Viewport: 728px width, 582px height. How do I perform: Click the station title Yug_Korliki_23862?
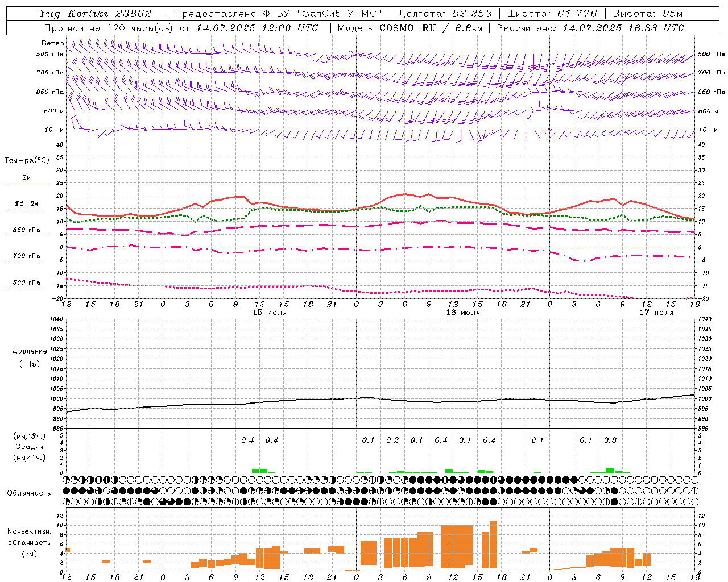[96, 14]
